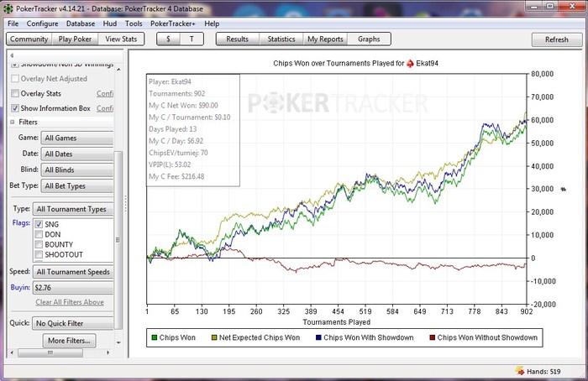
Task: Open the PokerTracker+ menu
Action: (x=173, y=23)
